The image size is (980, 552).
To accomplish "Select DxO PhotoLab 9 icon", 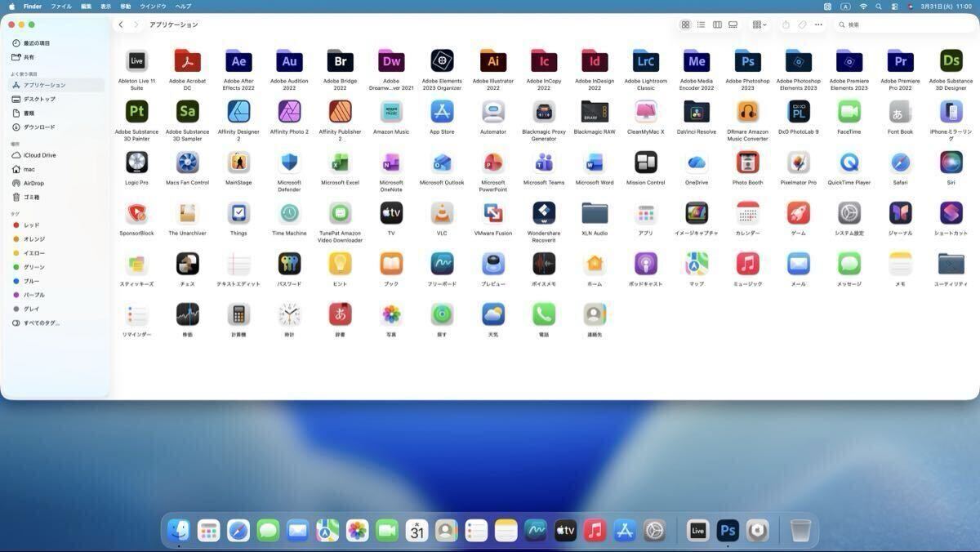I will click(x=799, y=112).
